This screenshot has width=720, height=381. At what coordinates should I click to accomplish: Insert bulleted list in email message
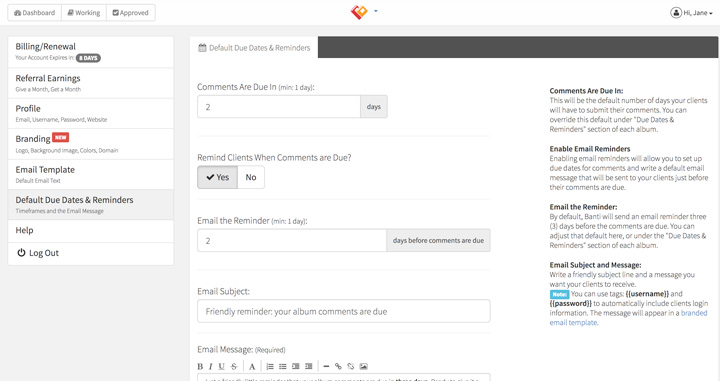pyautogui.click(x=283, y=366)
